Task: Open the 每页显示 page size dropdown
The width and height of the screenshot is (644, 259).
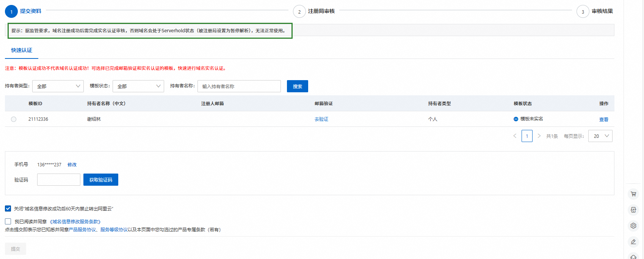Action: click(x=600, y=136)
